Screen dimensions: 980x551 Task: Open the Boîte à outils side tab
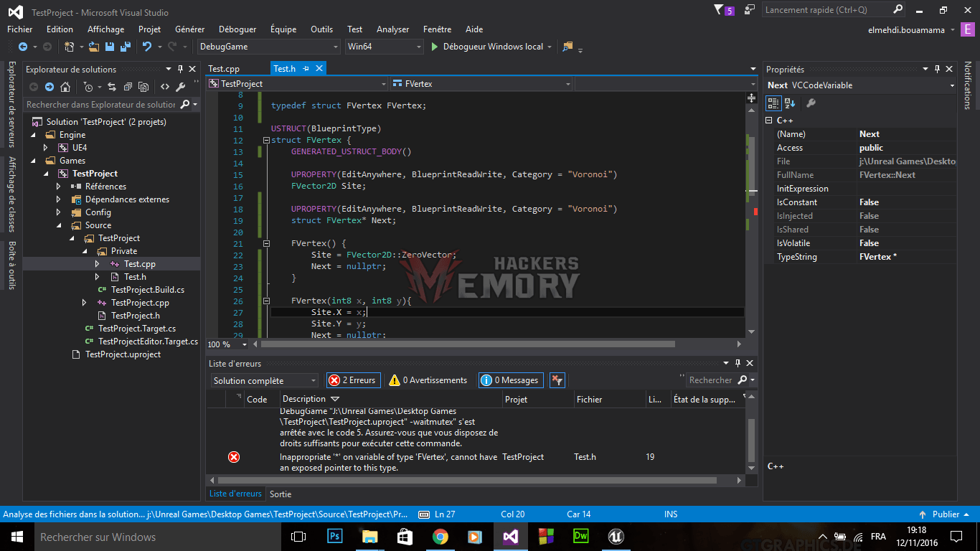pyautogui.click(x=11, y=265)
